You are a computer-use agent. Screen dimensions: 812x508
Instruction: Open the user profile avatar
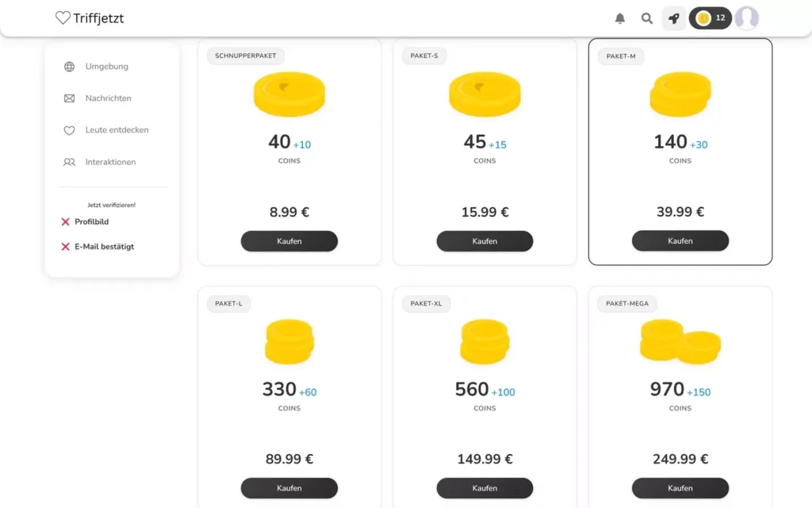coord(747,18)
